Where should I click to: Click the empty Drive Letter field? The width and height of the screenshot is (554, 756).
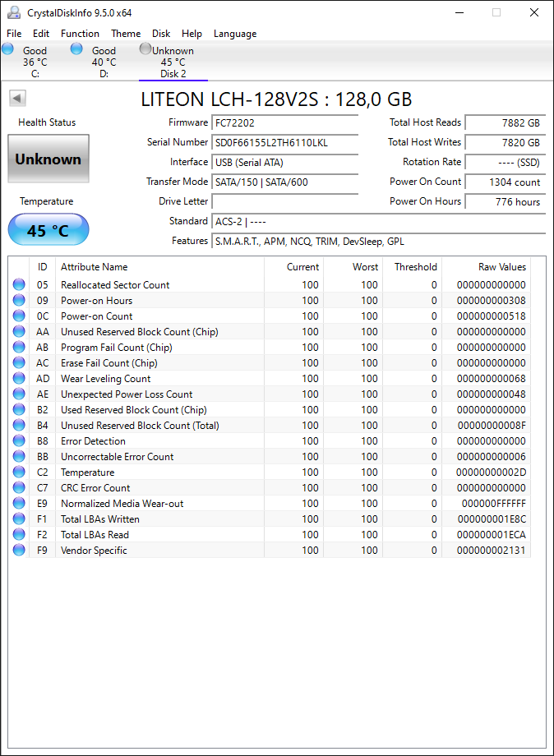pos(285,202)
